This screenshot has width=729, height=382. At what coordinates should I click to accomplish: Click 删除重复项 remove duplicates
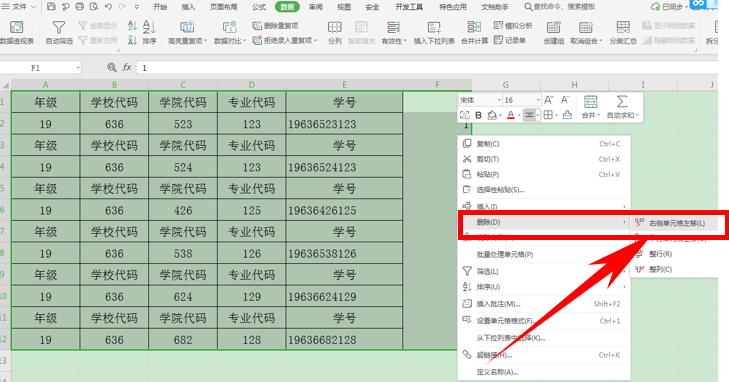coord(275,26)
